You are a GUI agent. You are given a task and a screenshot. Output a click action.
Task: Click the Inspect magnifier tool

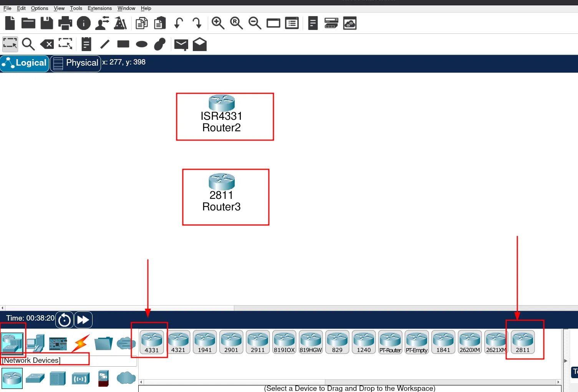tap(28, 45)
